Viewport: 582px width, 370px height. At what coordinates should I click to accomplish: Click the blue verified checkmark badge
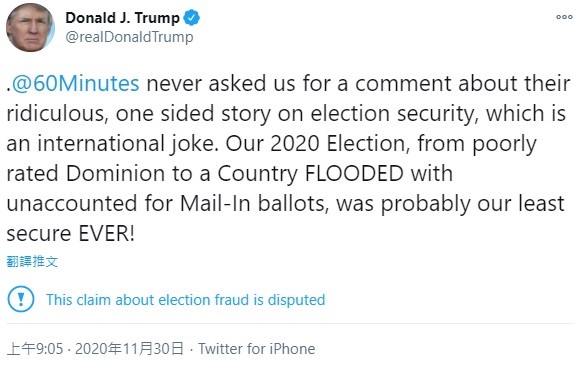pos(192,17)
